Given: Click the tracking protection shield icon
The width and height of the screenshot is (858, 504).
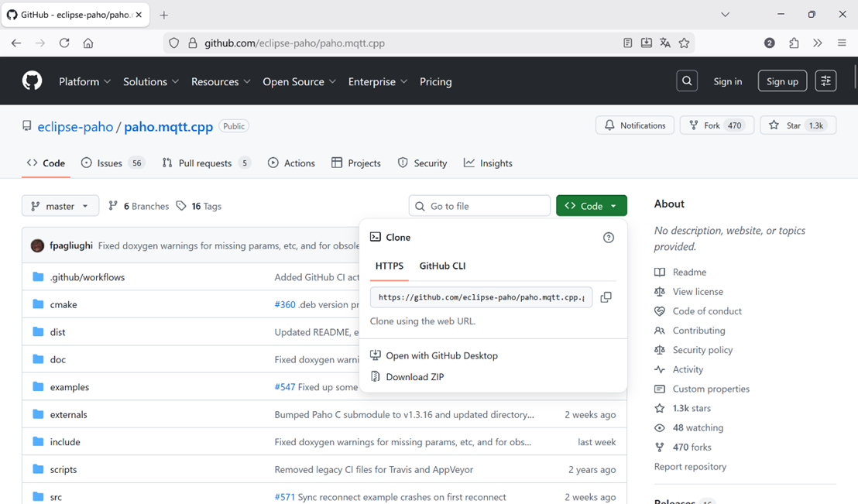Looking at the screenshot, I should point(174,43).
